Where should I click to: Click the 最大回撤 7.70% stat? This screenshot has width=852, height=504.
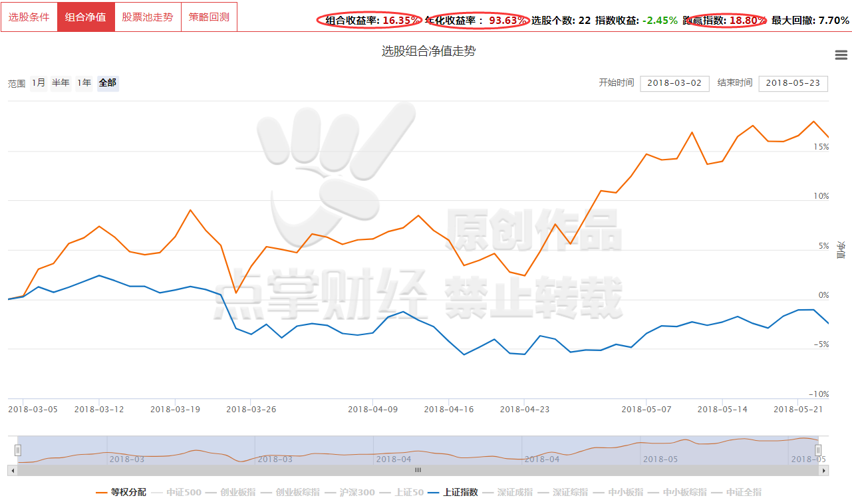811,21
